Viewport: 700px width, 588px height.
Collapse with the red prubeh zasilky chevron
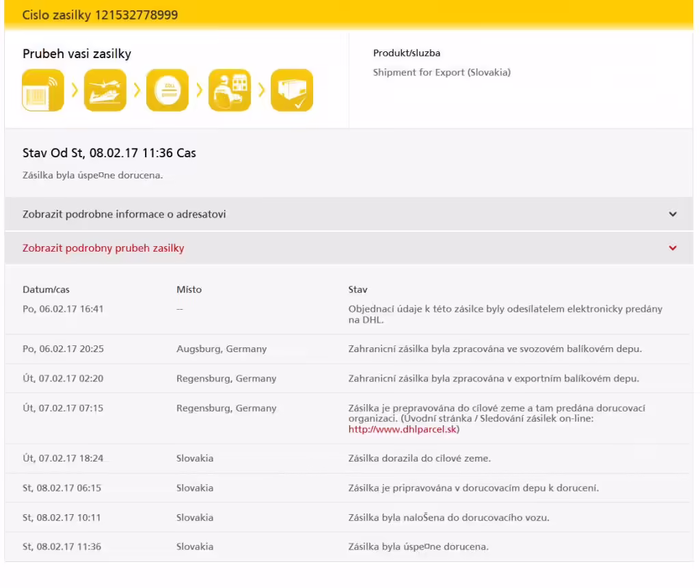pyautogui.click(x=673, y=248)
